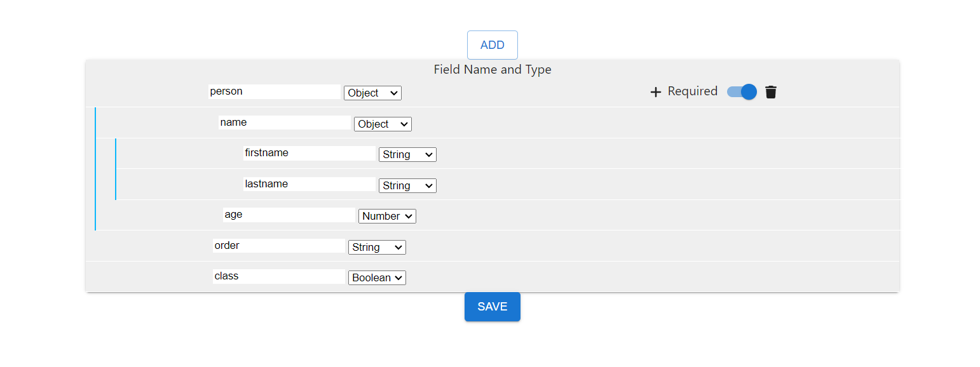The height and width of the screenshot is (367, 980).
Task: Select the age field name input
Action: (289, 215)
